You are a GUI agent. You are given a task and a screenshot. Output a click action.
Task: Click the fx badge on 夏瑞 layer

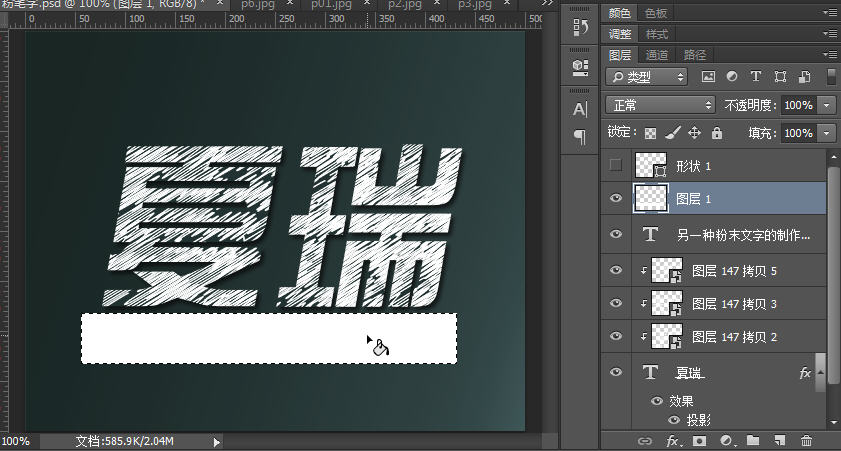pyautogui.click(x=805, y=373)
